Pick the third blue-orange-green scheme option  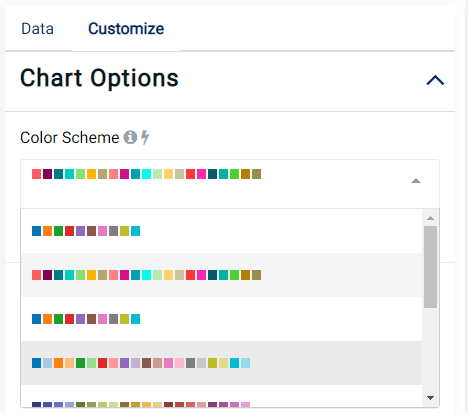[221, 319]
